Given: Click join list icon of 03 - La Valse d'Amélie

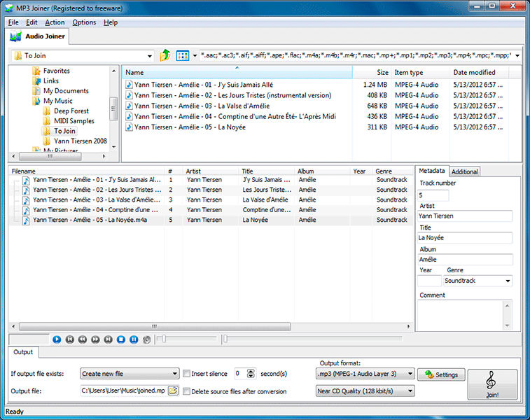Looking at the screenshot, I should click(26, 200).
